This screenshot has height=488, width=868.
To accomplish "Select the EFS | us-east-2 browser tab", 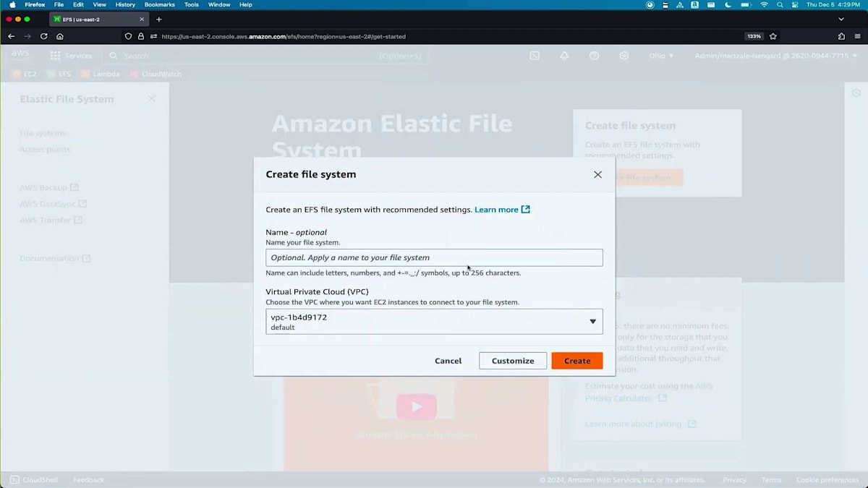I will click(x=99, y=20).
